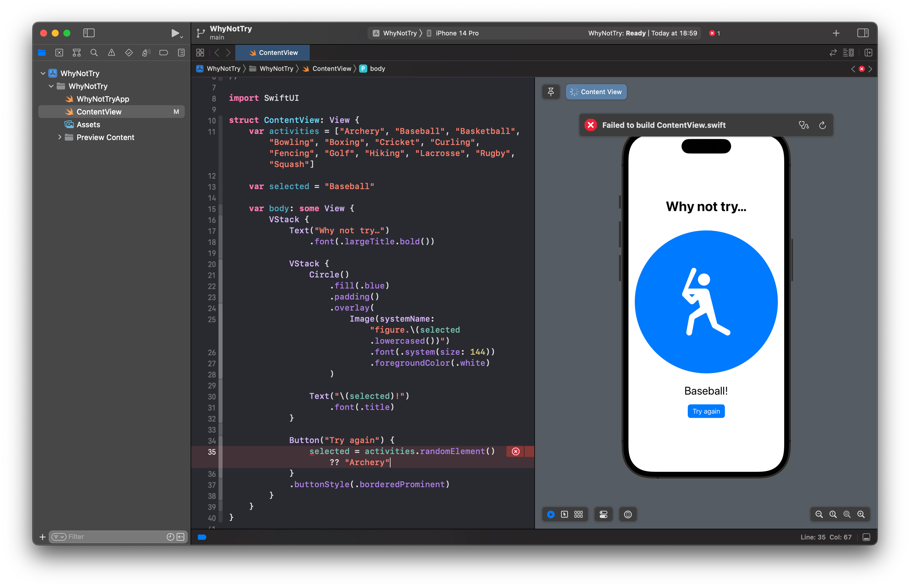Pin the preview canvas
910x588 pixels.
click(x=551, y=92)
